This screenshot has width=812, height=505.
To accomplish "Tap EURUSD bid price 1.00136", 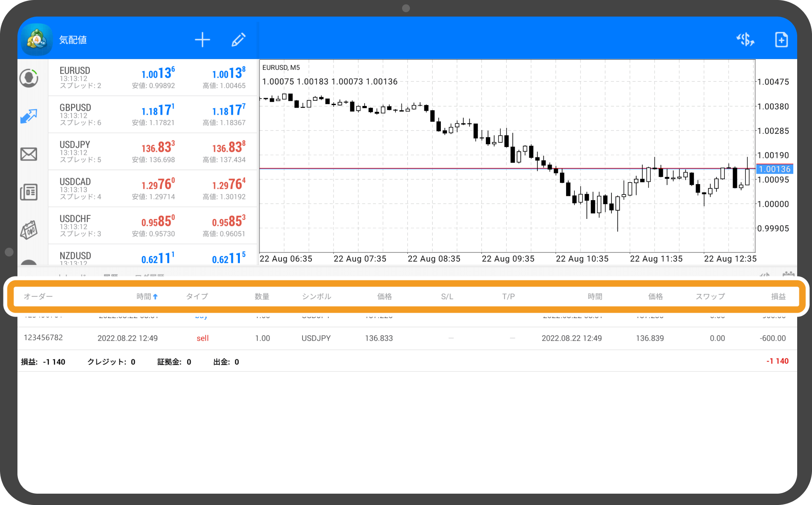I will click(x=158, y=73).
